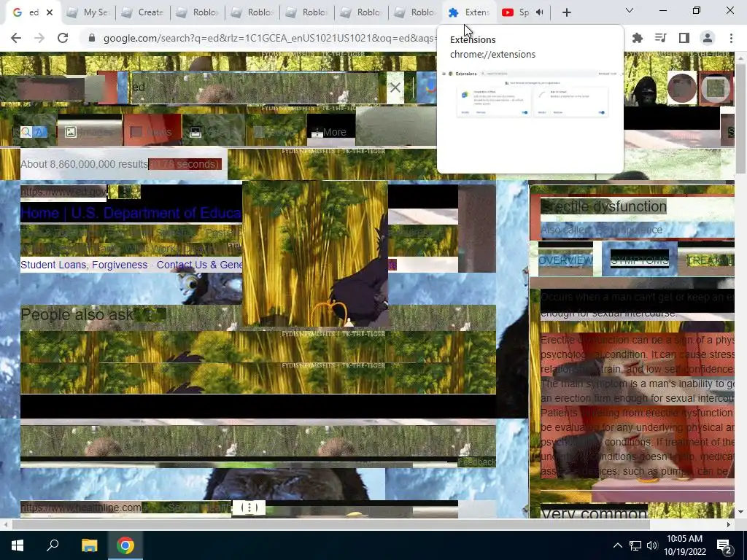The height and width of the screenshot is (560, 747).
Task: Open the network tray icon
Action: click(x=635, y=545)
